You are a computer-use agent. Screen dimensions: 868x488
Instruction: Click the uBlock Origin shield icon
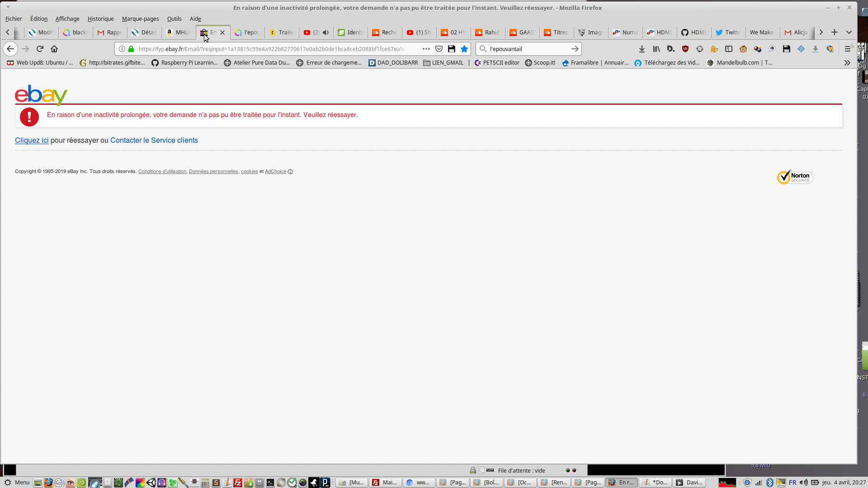[x=685, y=49]
